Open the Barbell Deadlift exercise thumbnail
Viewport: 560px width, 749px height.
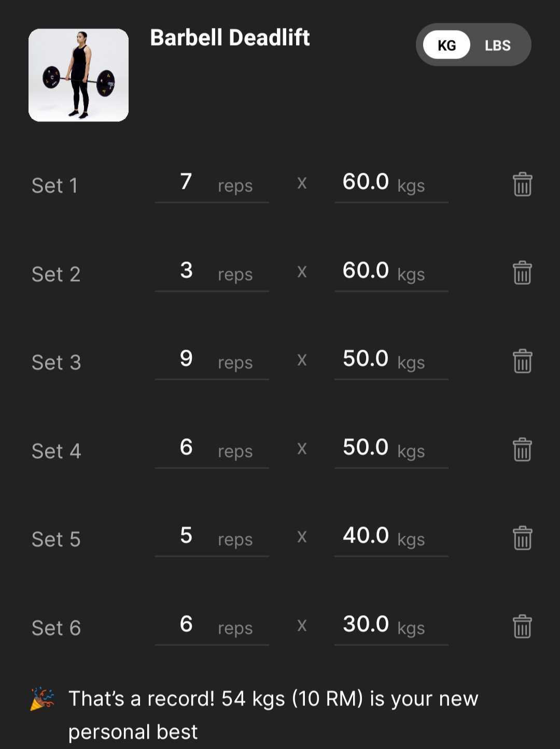click(78, 75)
